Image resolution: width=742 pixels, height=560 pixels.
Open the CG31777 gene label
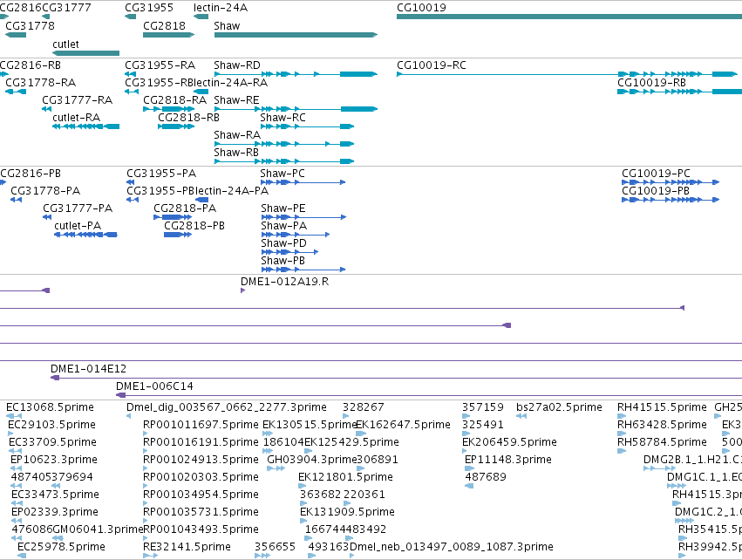click(x=66, y=8)
